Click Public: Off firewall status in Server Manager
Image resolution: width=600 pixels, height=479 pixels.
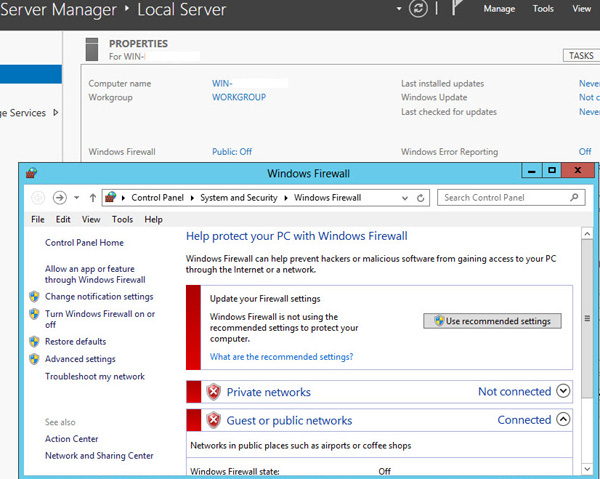coord(232,152)
